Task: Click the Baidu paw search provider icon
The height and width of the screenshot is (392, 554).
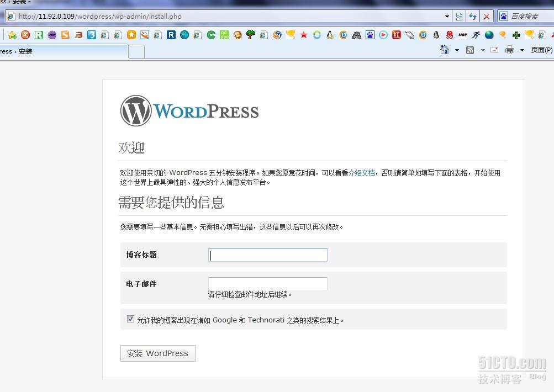Action: pos(504,16)
